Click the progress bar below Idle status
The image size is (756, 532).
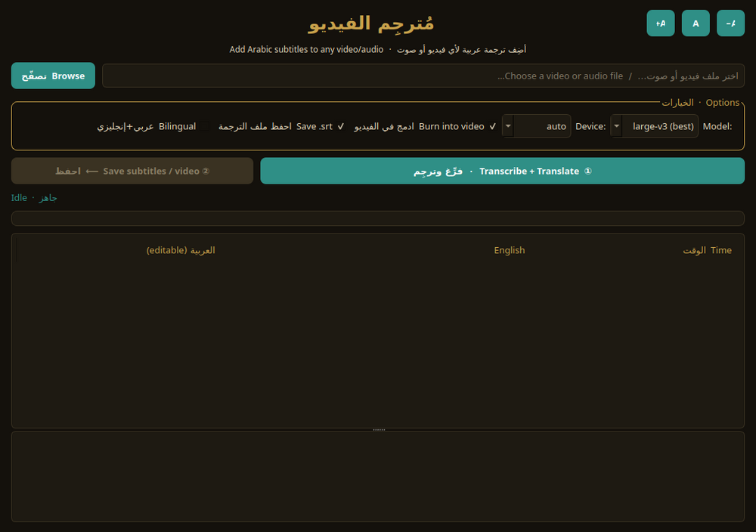tap(378, 218)
